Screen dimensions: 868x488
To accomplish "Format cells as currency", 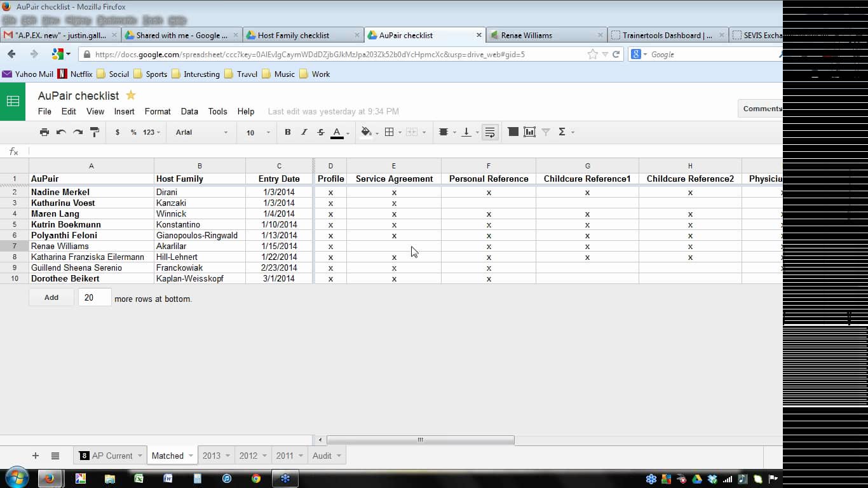I will click(118, 132).
